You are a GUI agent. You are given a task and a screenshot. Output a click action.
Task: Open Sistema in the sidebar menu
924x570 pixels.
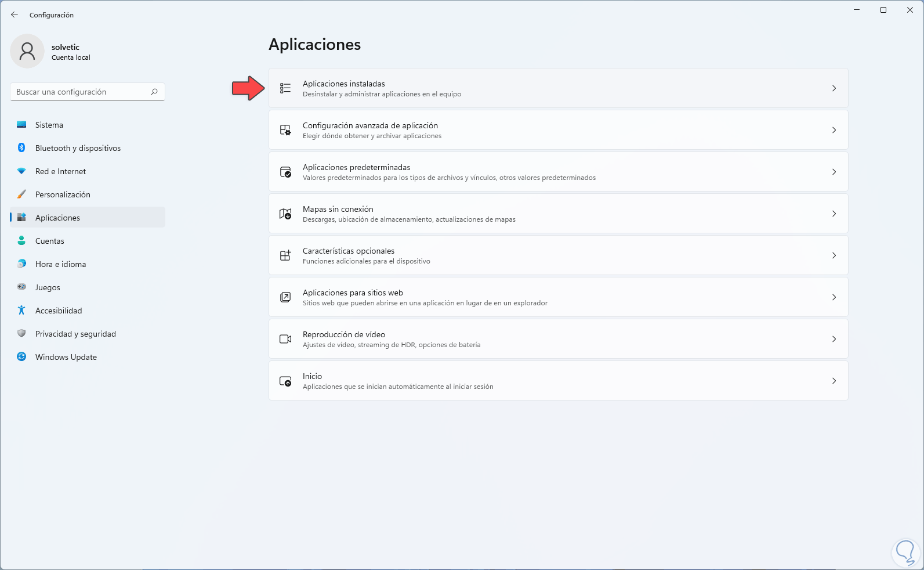click(x=49, y=125)
